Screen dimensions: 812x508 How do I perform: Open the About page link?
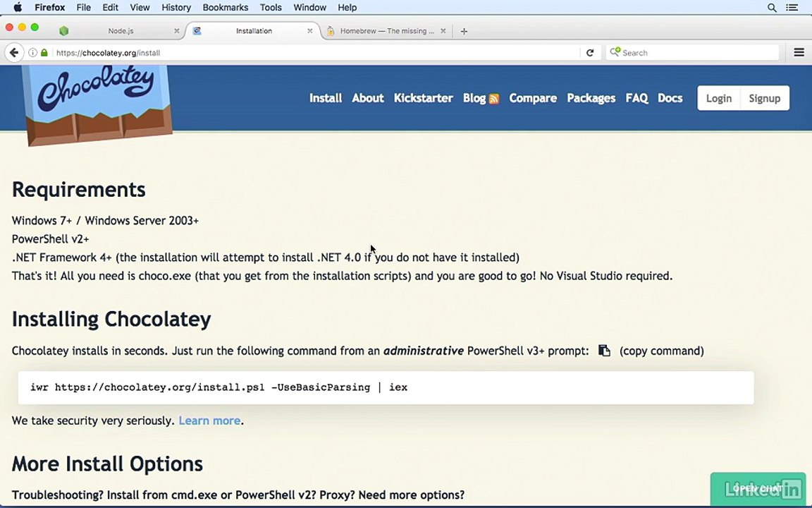click(368, 98)
